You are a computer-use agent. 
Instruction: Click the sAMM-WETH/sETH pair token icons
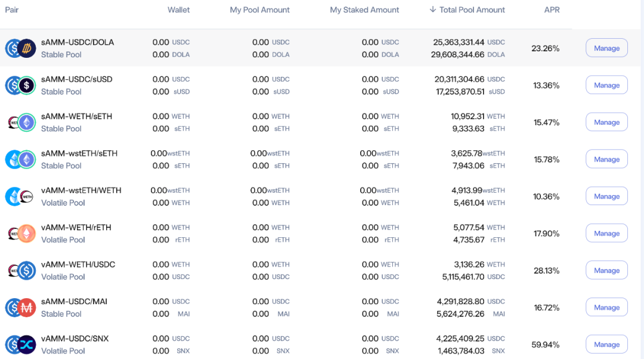click(x=21, y=122)
